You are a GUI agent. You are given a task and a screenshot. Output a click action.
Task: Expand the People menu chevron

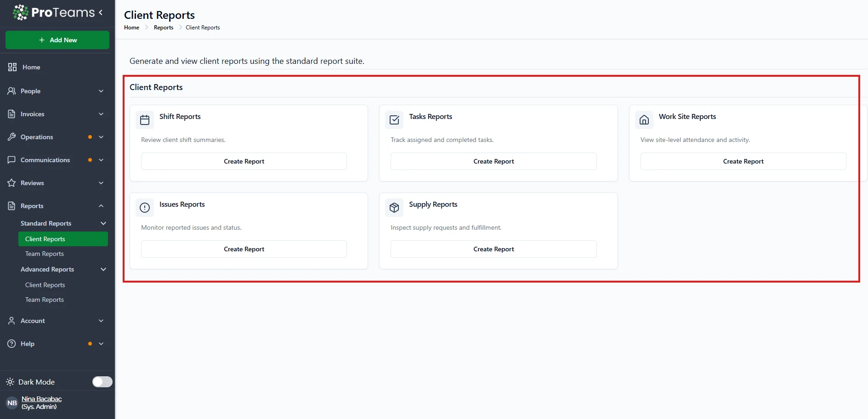tap(101, 91)
